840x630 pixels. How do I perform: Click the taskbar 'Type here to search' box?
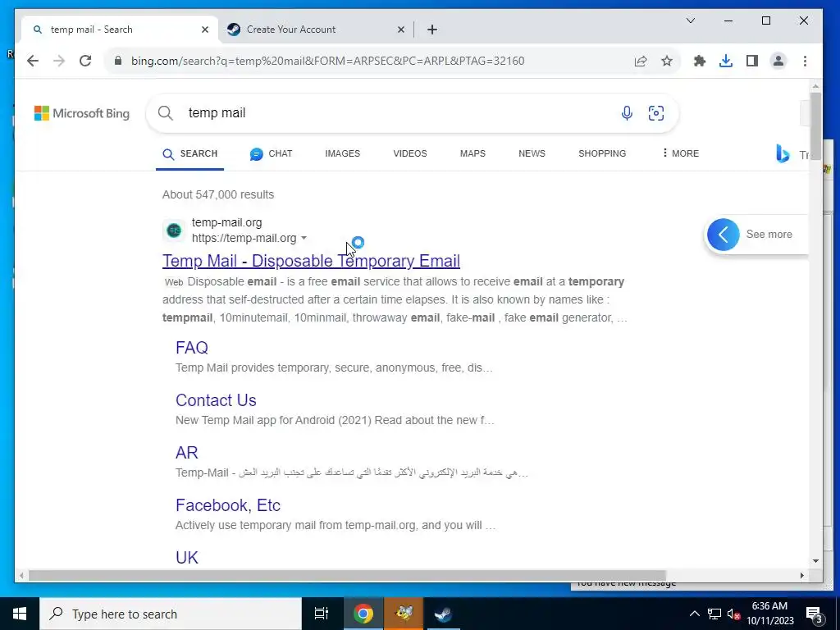(171, 614)
